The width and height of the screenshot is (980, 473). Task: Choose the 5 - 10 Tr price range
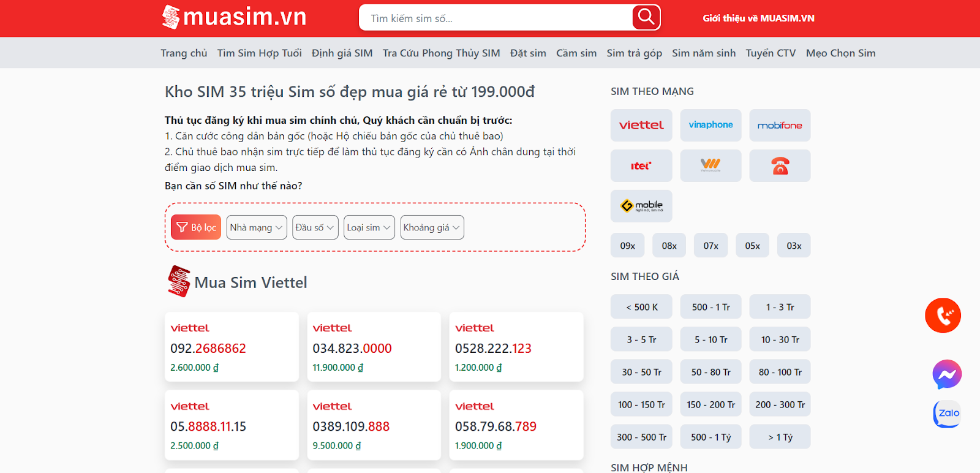pos(710,339)
